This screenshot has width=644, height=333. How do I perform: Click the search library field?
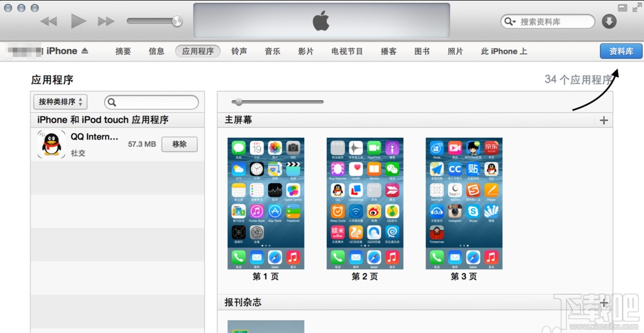coord(548,21)
